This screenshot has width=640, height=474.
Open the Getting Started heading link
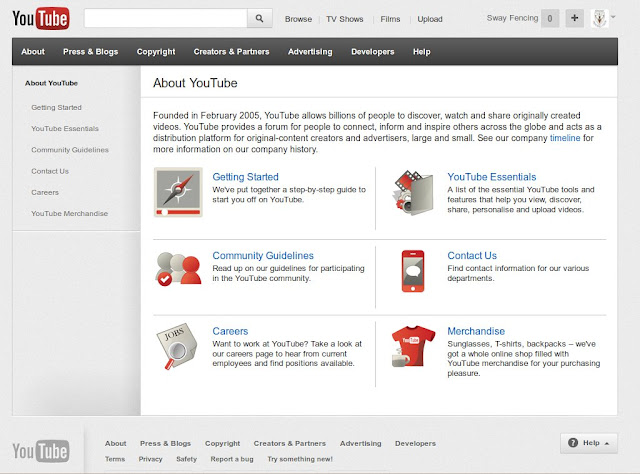pos(245,177)
